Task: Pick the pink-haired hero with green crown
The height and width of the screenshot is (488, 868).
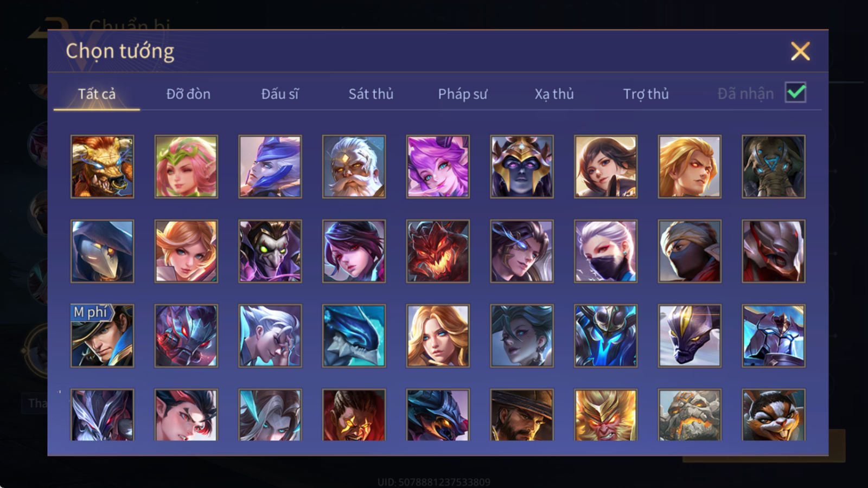Action: pyautogui.click(x=186, y=166)
